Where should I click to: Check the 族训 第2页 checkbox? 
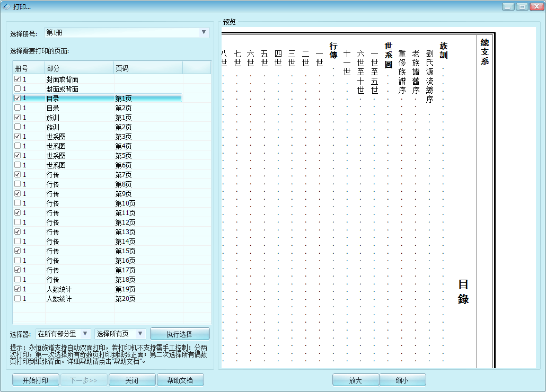pos(17,127)
